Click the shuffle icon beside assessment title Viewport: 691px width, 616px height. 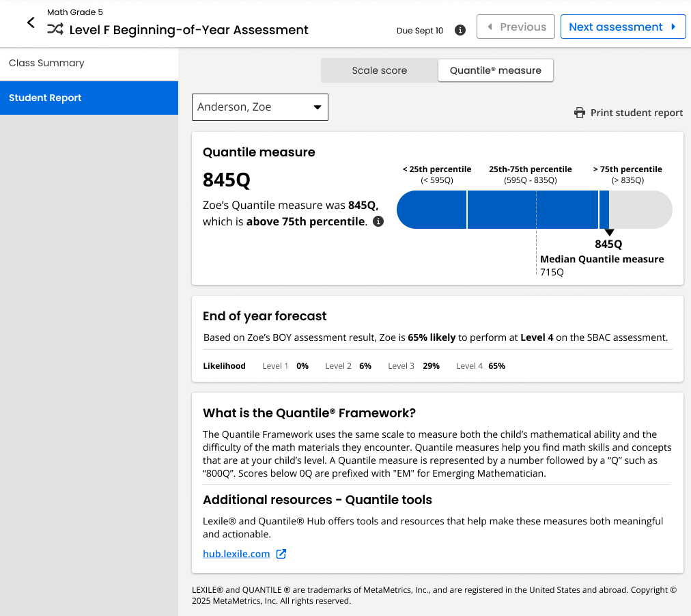click(x=55, y=29)
